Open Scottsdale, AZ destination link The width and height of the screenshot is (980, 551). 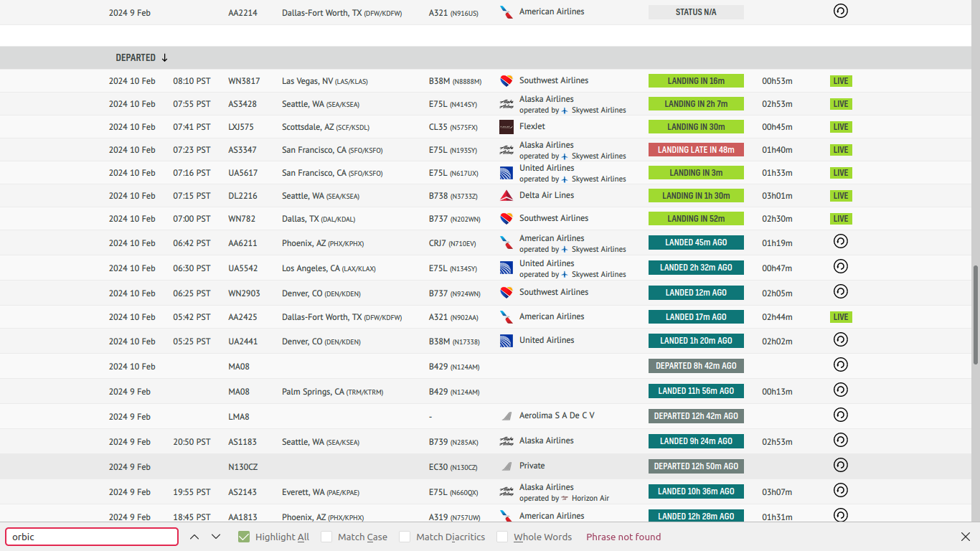(326, 127)
